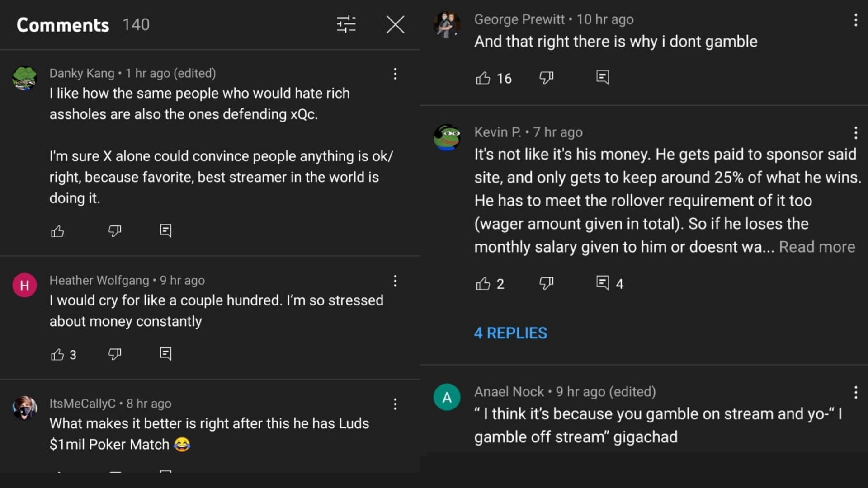Open the reply icon on Kevin P.'s comment
868x488 pixels.
(x=602, y=283)
